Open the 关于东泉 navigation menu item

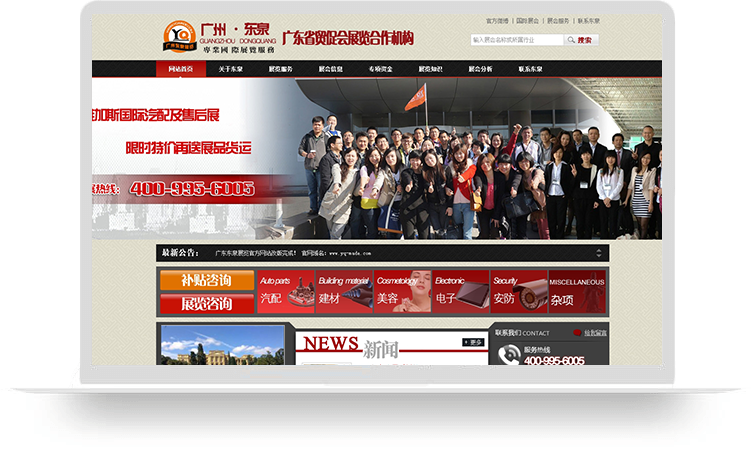tap(230, 69)
